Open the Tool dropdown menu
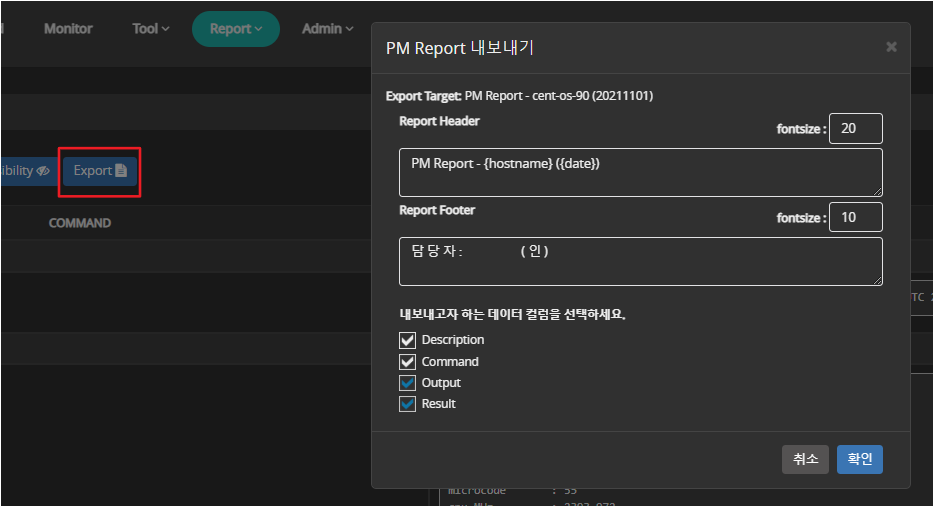Image resolution: width=937 pixels, height=506 pixels. coord(151,29)
